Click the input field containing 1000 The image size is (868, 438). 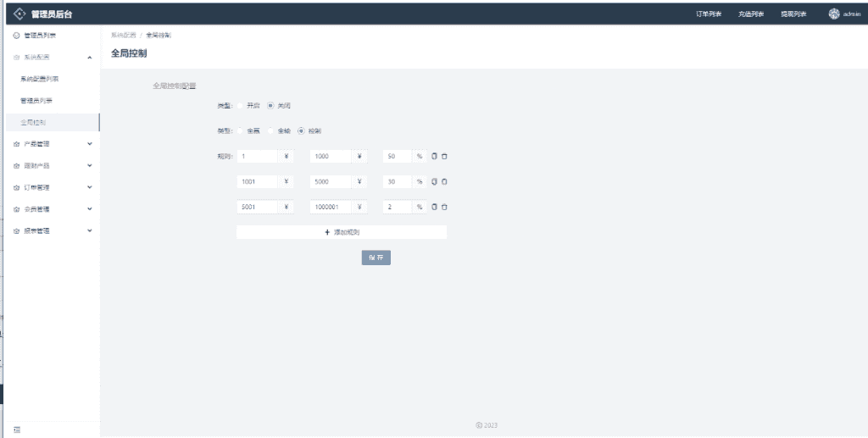click(x=331, y=156)
